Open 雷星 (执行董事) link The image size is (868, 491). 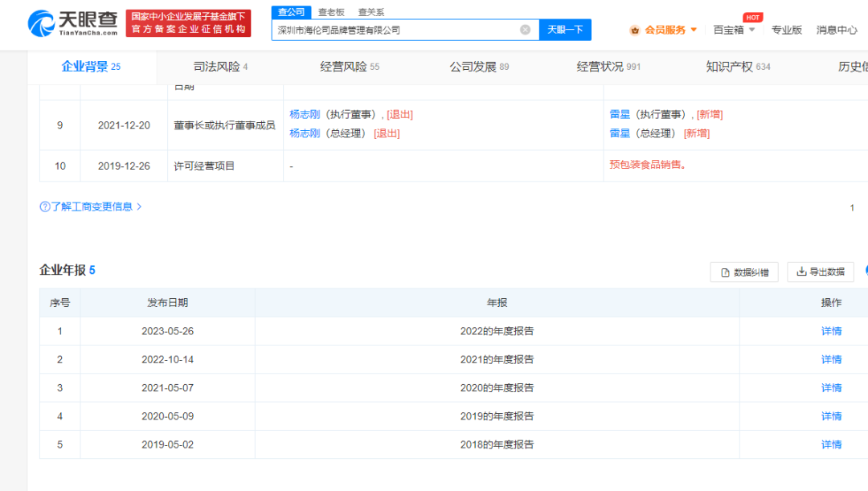[620, 115]
